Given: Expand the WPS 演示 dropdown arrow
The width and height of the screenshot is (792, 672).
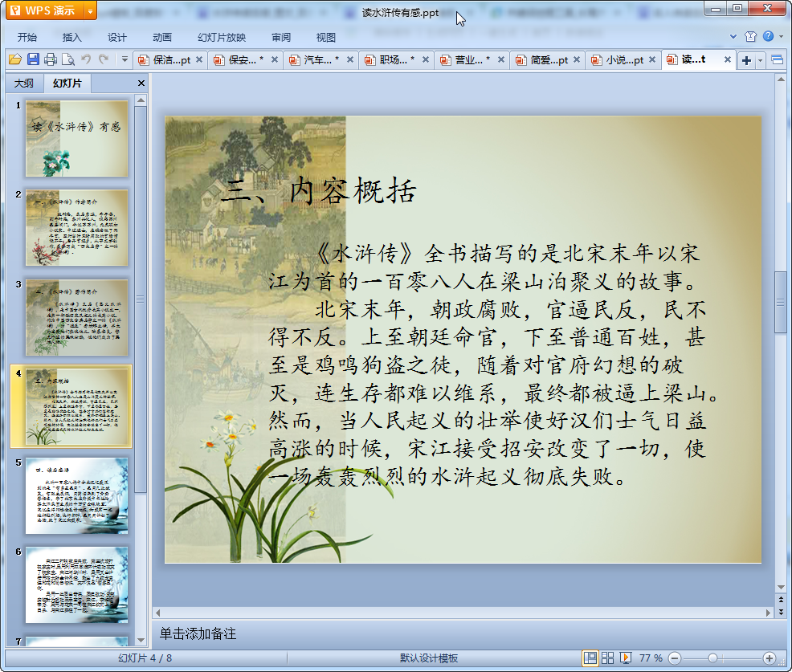Looking at the screenshot, I should coord(91,10).
